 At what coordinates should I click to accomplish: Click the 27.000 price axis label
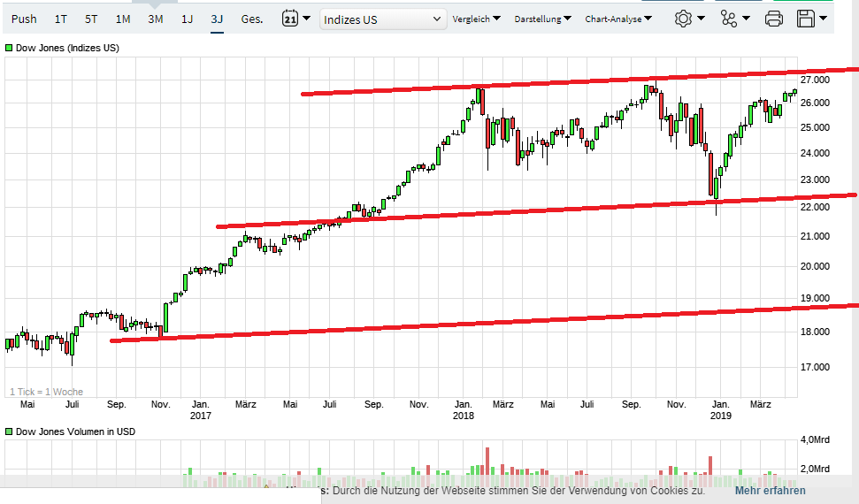click(815, 80)
